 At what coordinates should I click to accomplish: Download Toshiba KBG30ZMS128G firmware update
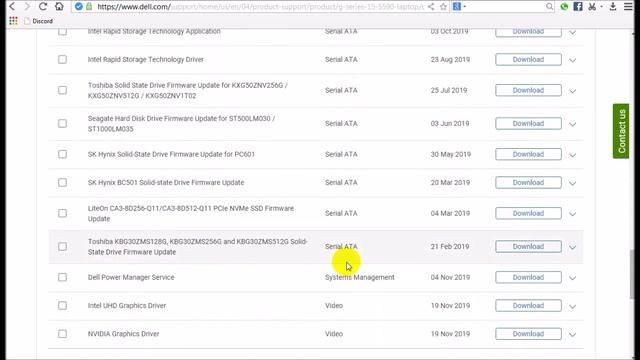pyautogui.click(x=528, y=247)
